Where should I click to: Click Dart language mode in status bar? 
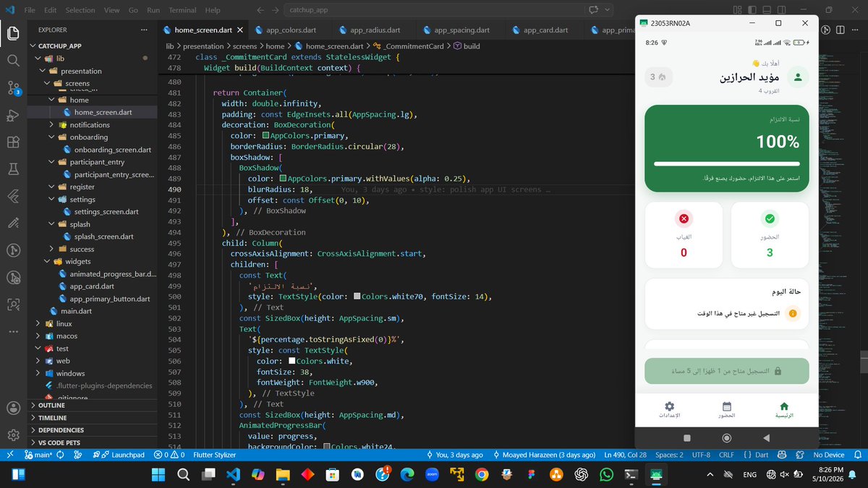click(762, 455)
